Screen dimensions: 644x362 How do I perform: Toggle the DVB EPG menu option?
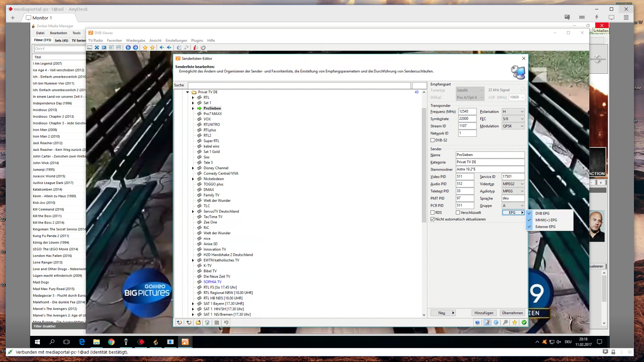click(549, 213)
